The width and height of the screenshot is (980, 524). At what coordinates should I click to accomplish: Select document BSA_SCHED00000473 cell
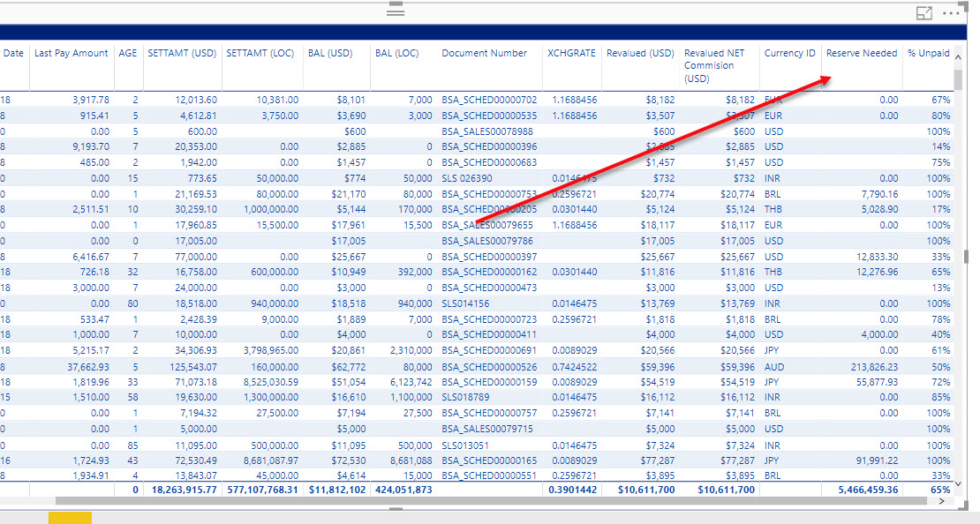point(489,288)
